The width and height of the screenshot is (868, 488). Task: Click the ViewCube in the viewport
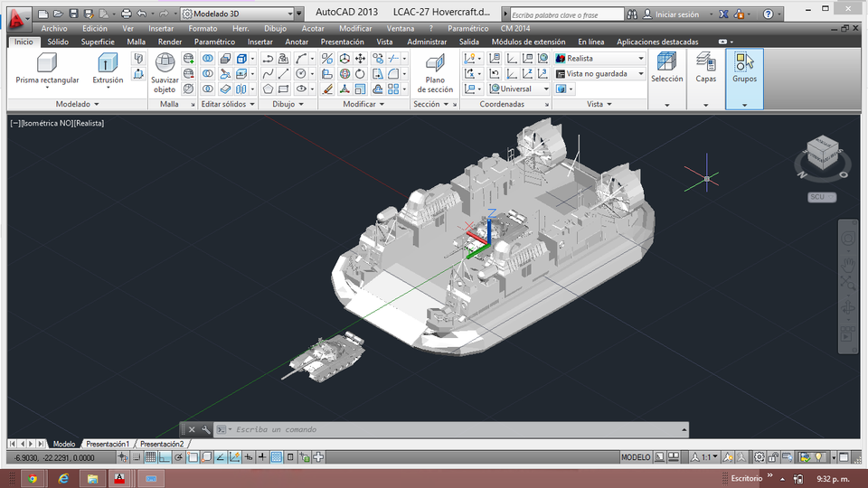click(823, 154)
